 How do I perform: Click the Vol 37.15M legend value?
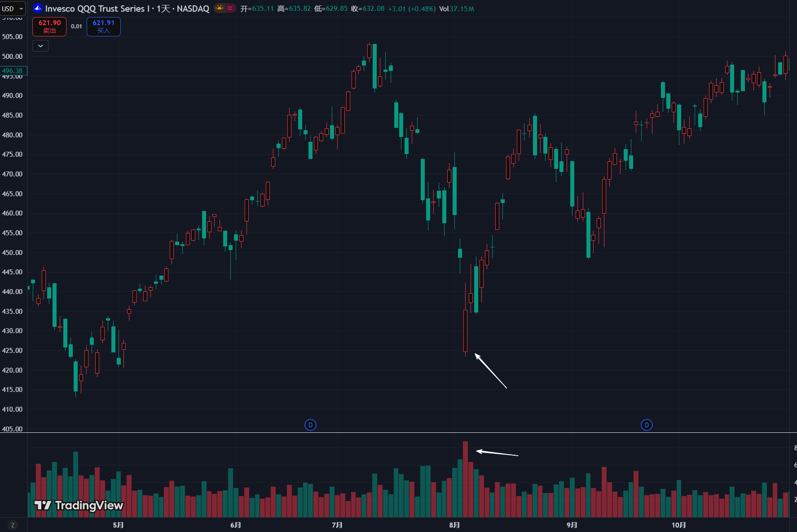click(457, 9)
